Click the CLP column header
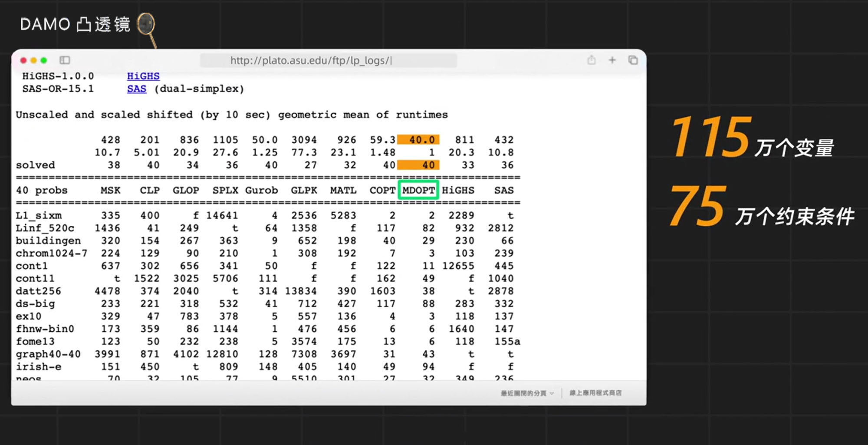The height and width of the screenshot is (445, 868). point(150,190)
